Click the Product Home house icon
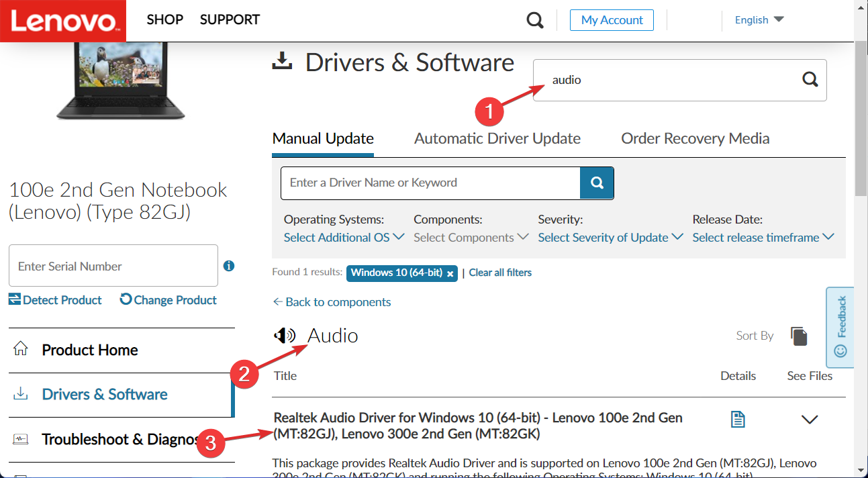The height and width of the screenshot is (478, 868). [x=21, y=349]
